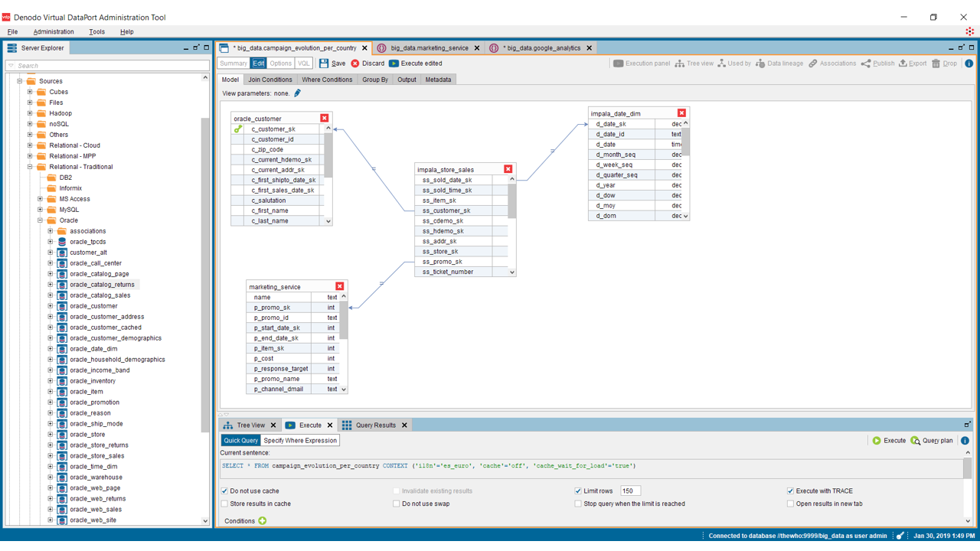Open the big_data.marketing_service tab
This screenshot has width=980, height=551.
tap(430, 48)
